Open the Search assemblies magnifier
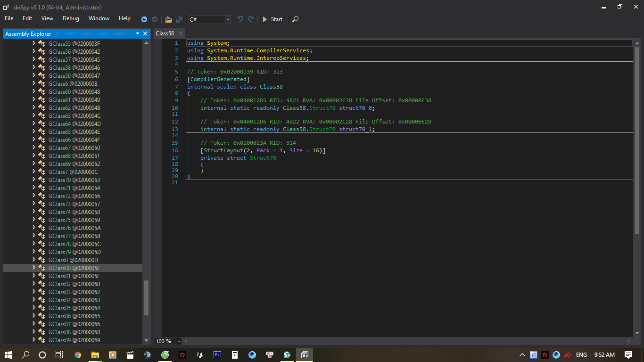644x362 pixels. pyautogui.click(x=295, y=19)
